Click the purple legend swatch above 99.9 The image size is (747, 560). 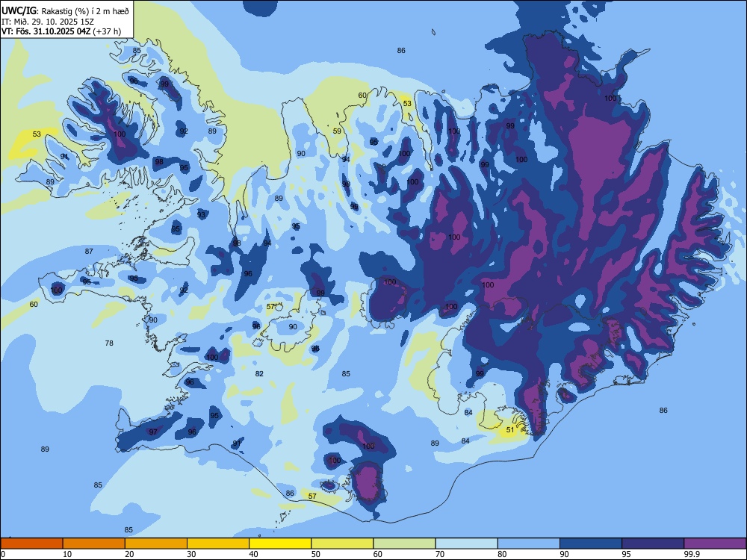pyautogui.click(x=715, y=544)
